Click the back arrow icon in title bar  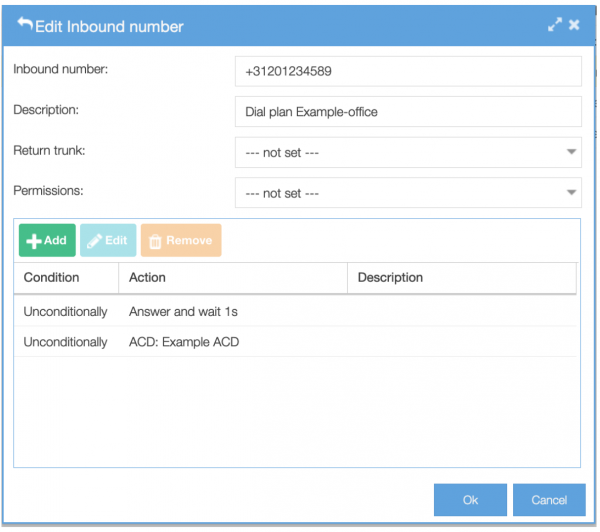(25, 24)
